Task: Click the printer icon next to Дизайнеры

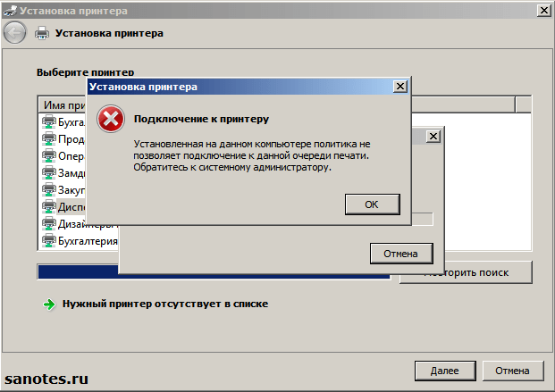Action: pos(49,223)
